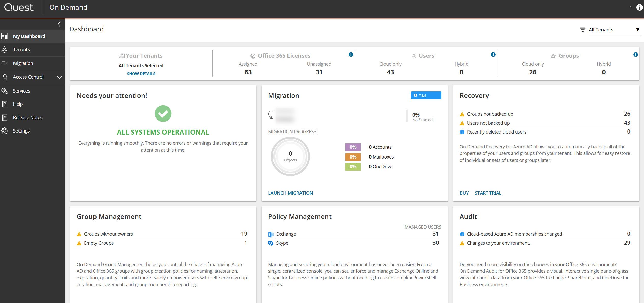Click the purple 0% Accounts swatch
The height and width of the screenshot is (303, 644).
[353, 147]
